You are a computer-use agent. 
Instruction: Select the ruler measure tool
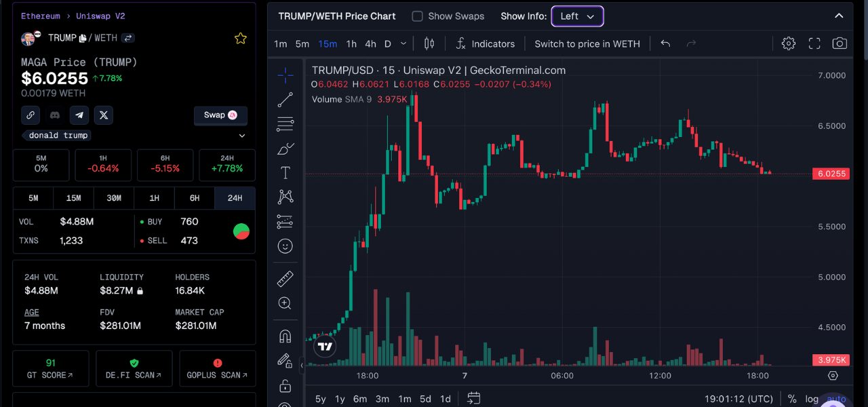pyautogui.click(x=285, y=279)
